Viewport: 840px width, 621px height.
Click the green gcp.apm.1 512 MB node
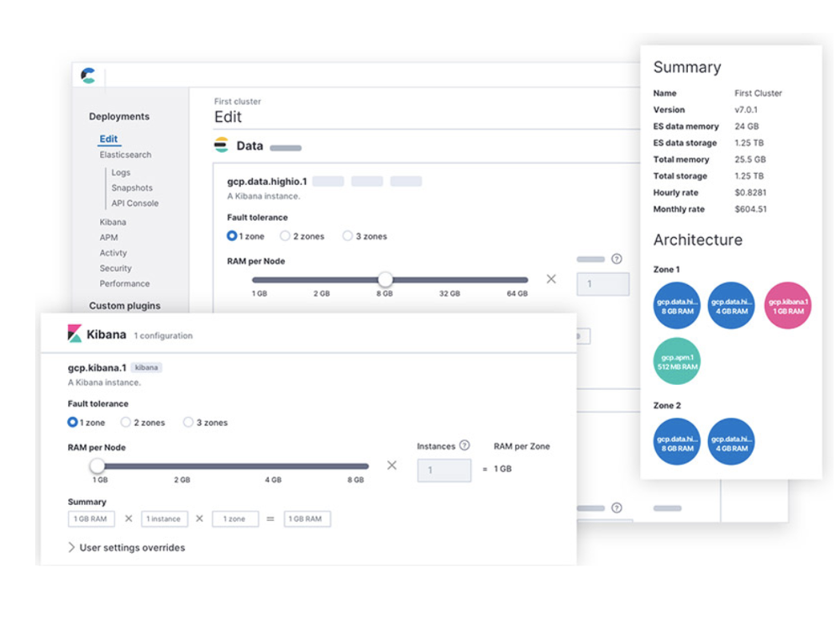(677, 361)
